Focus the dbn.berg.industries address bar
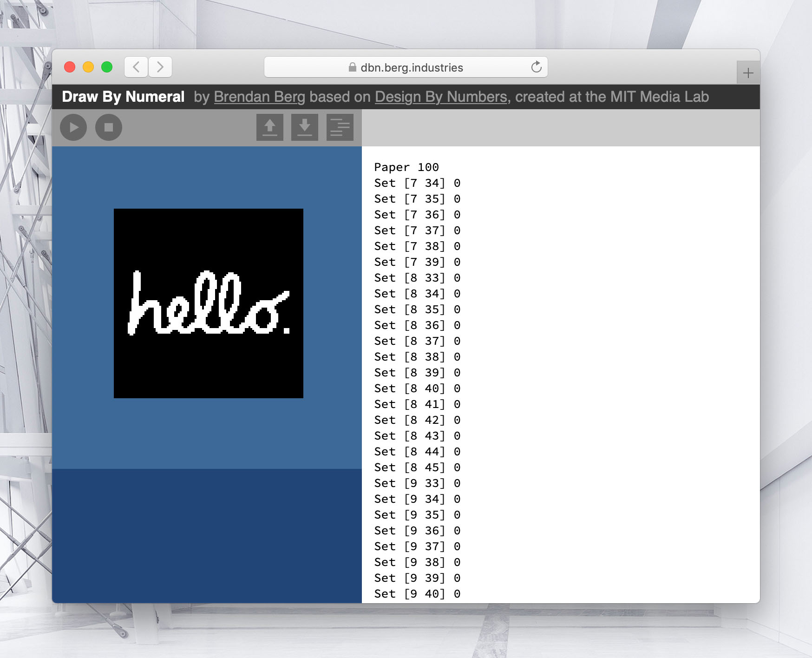Image resolution: width=812 pixels, height=658 pixels. point(406,67)
